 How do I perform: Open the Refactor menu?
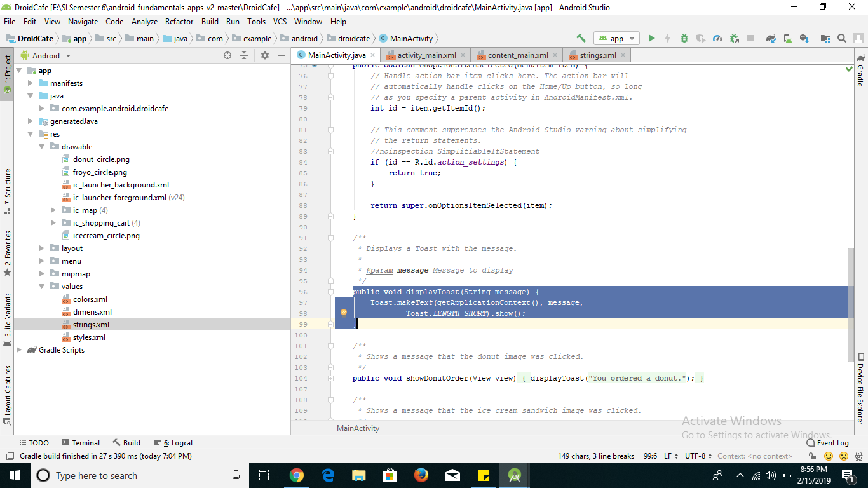coord(180,21)
